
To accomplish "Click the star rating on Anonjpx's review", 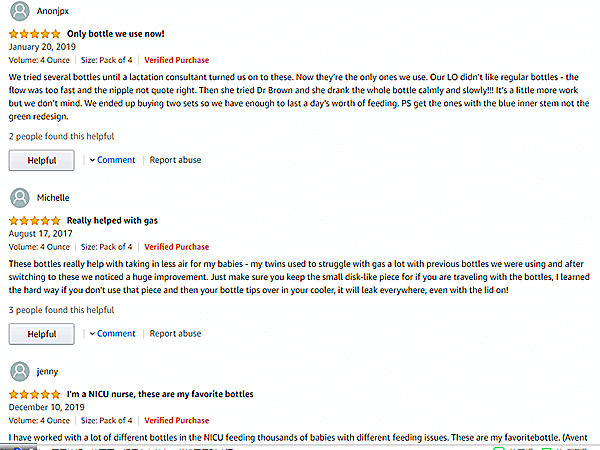I will coord(33,33).
